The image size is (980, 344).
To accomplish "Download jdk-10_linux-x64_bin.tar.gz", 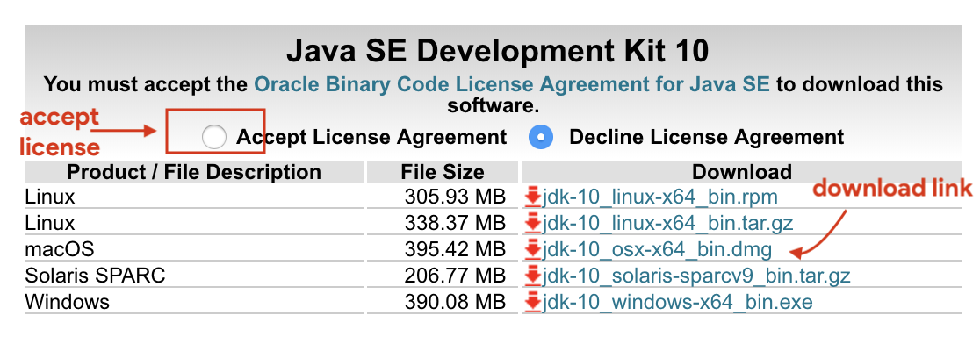I will (x=668, y=223).
